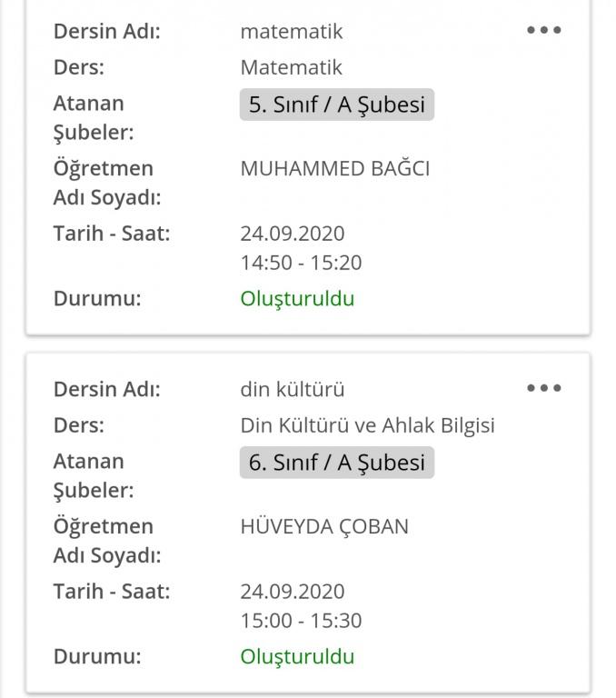Click the lesson name din kültürü

[x=293, y=390]
